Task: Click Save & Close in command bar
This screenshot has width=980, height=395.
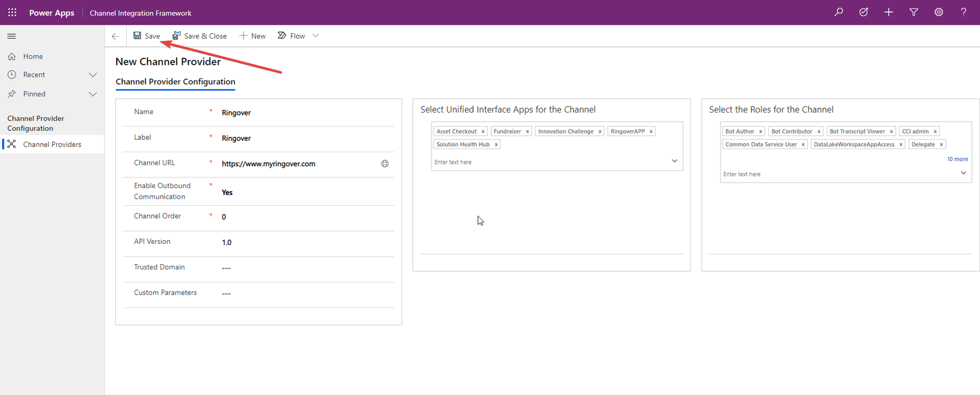Action: click(199, 36)
